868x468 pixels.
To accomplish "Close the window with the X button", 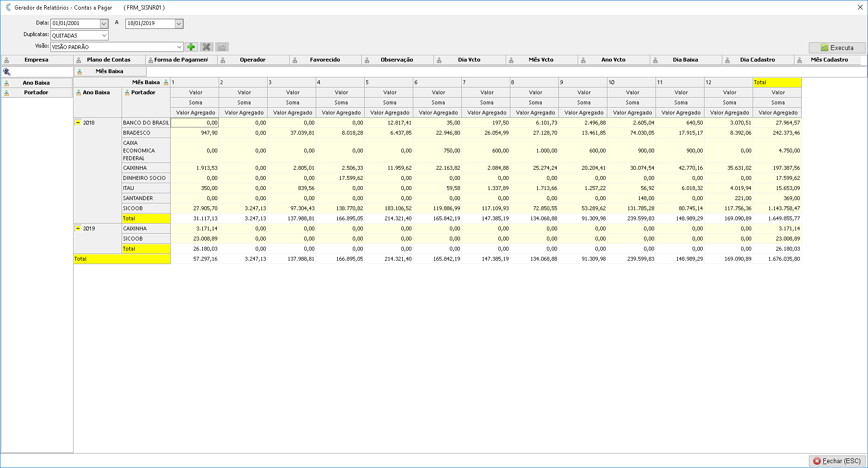I will (860, 7).
